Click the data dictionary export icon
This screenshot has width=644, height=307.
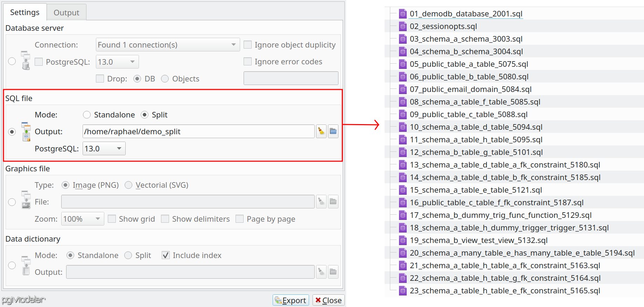(26, 265)
